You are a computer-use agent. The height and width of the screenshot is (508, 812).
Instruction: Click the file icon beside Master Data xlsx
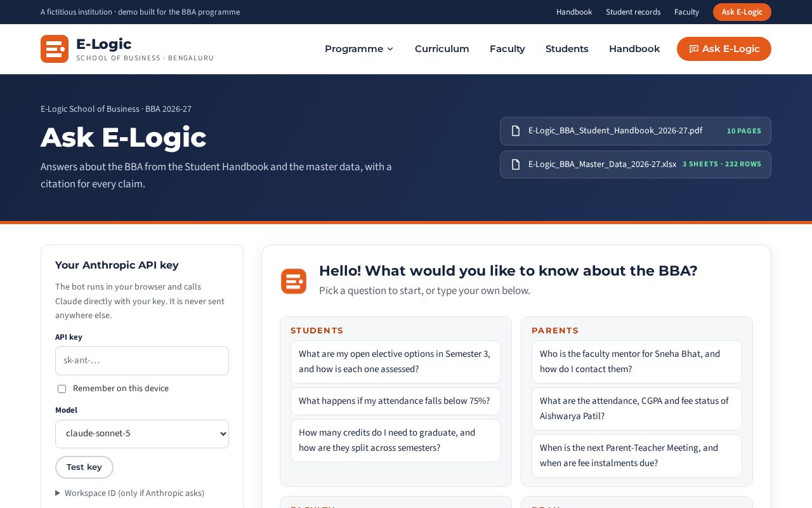tap(516, 164)
